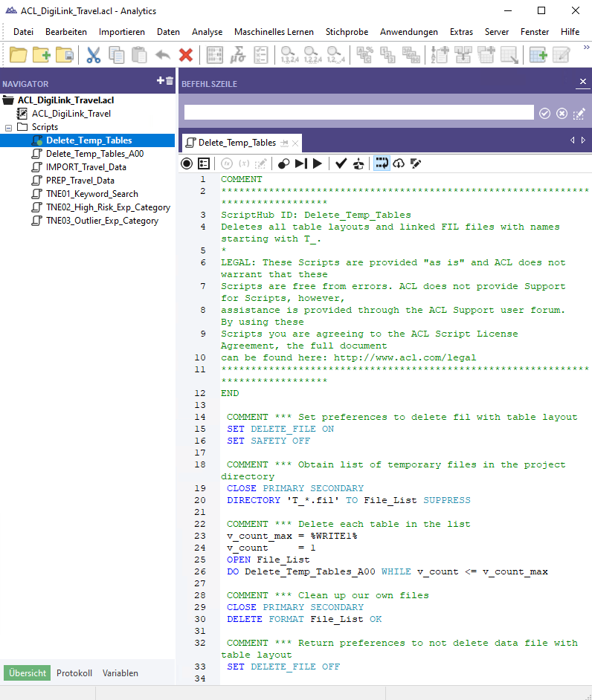Click the command line input field
This screenshot has height=700, width=592.
(358, 112)
